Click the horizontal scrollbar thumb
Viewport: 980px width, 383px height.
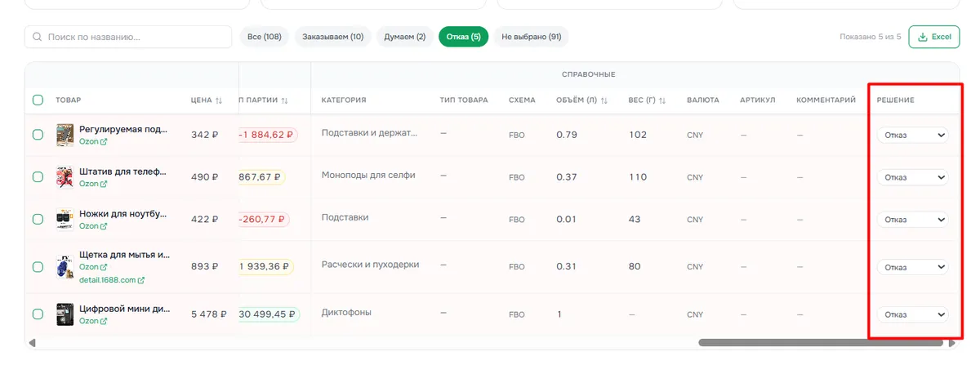pos(822,343)
